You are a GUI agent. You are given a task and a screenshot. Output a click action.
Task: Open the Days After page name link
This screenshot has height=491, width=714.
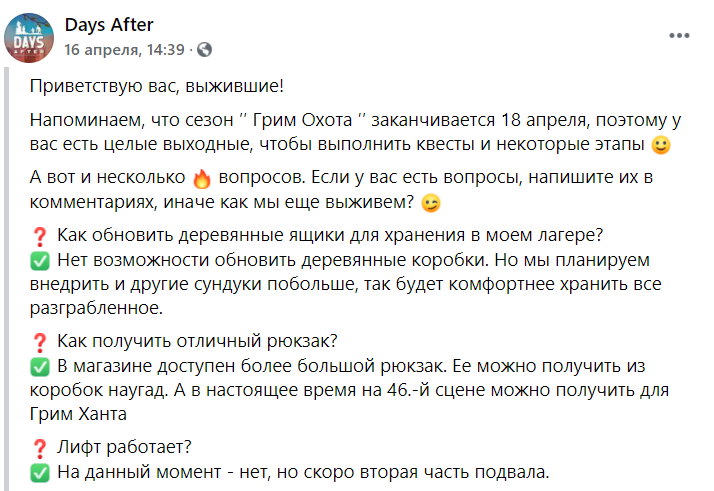(109, 25)
